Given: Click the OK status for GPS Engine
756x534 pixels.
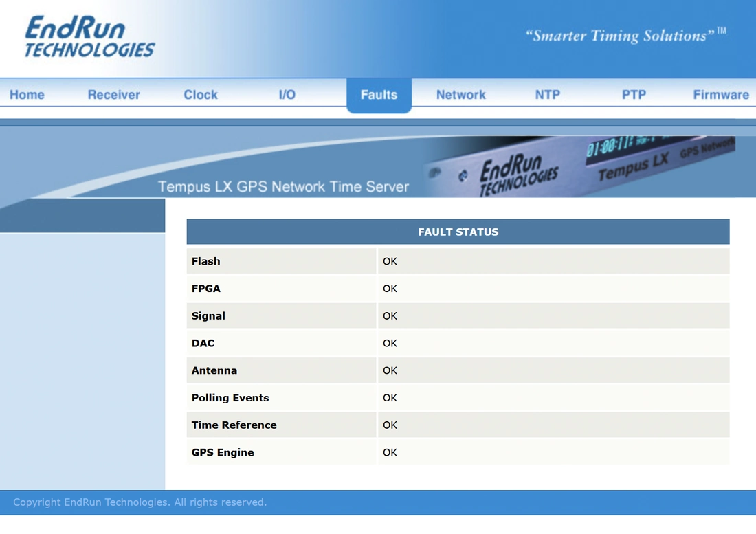Looking at the screenshot, I should coord(390,452).
